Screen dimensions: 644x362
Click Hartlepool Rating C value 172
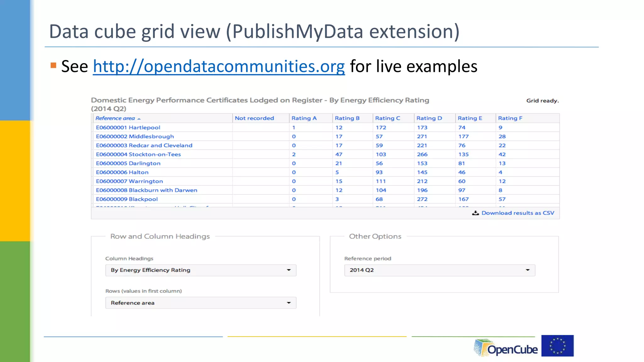381,127
